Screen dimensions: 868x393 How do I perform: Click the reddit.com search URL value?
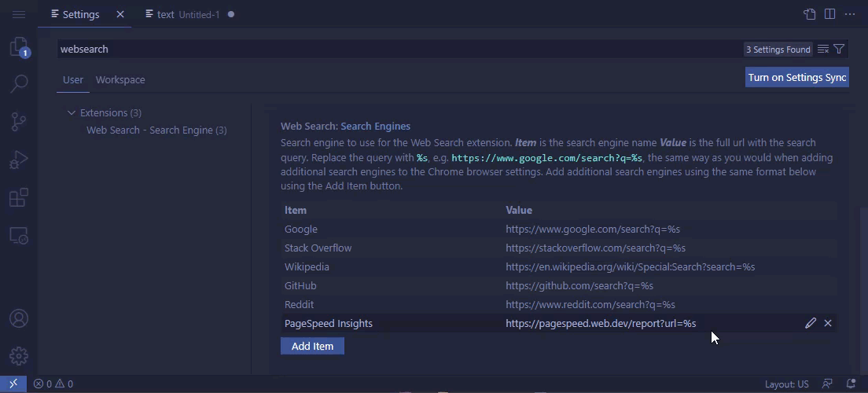pyautogui.click(x=590, y=304)
